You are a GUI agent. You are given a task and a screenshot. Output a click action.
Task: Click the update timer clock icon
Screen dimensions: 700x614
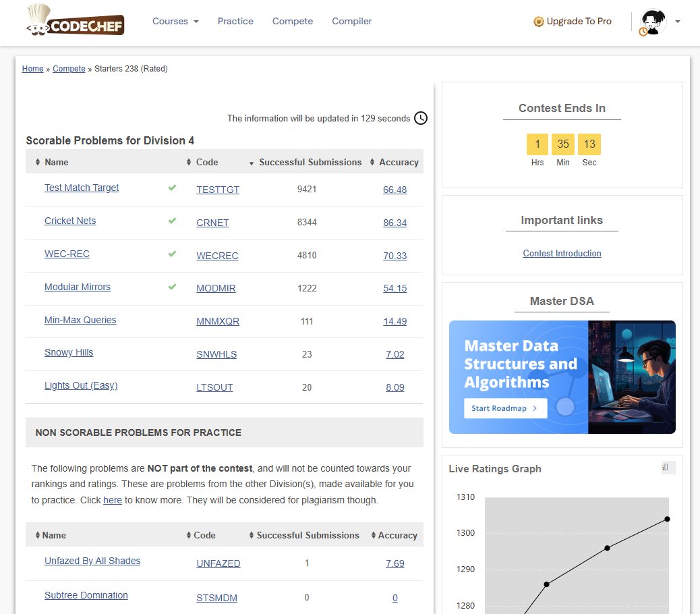point(421,118)
